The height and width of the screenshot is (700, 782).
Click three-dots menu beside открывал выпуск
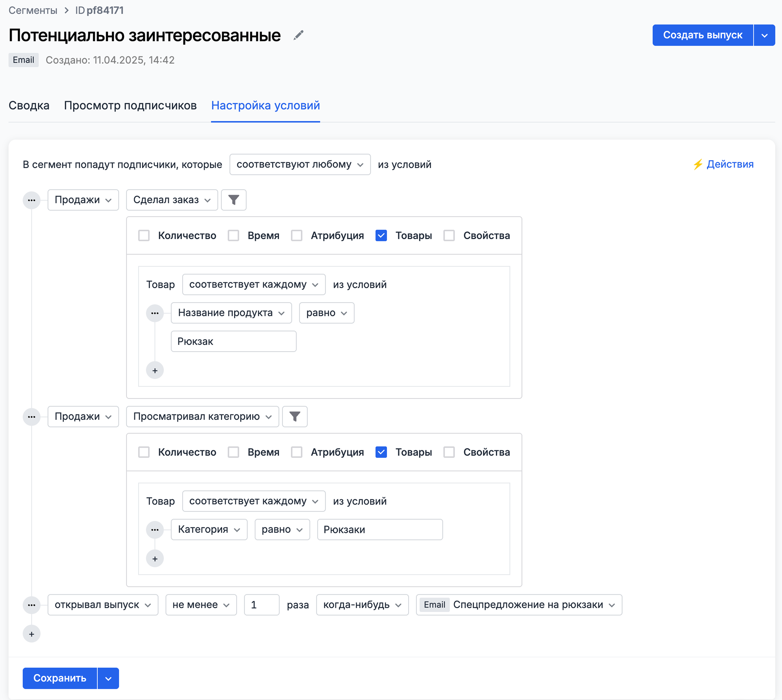(x=32, y=605)
